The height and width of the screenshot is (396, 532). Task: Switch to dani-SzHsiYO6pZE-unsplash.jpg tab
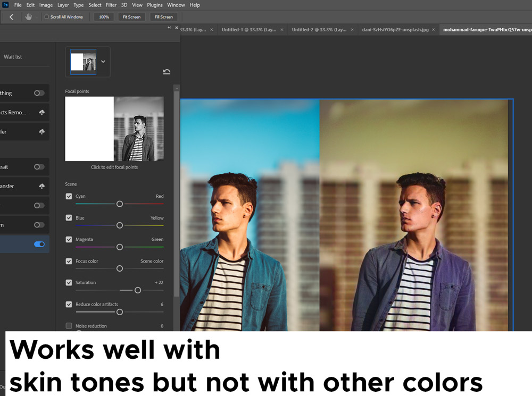click(395, 30)
